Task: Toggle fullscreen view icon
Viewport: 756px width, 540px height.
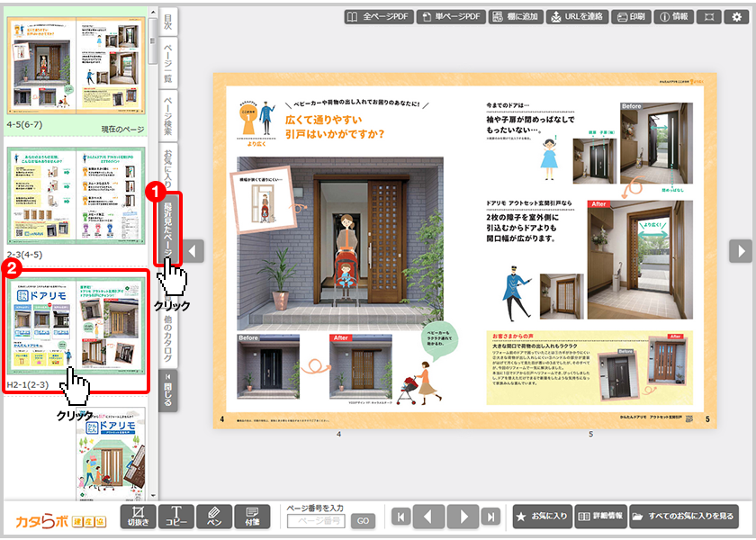Action: click(x=709, y=16)
